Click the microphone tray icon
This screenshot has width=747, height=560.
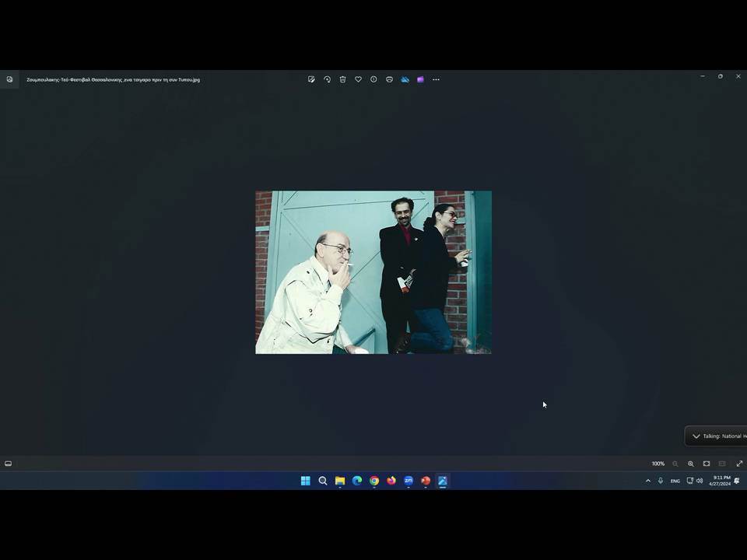coord(661,481)
